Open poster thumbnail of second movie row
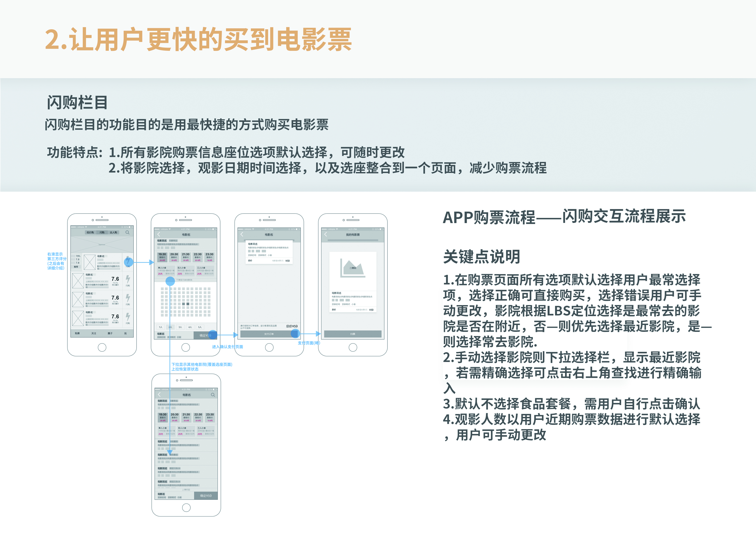The image size is (756, 534). tap(78, 281)
